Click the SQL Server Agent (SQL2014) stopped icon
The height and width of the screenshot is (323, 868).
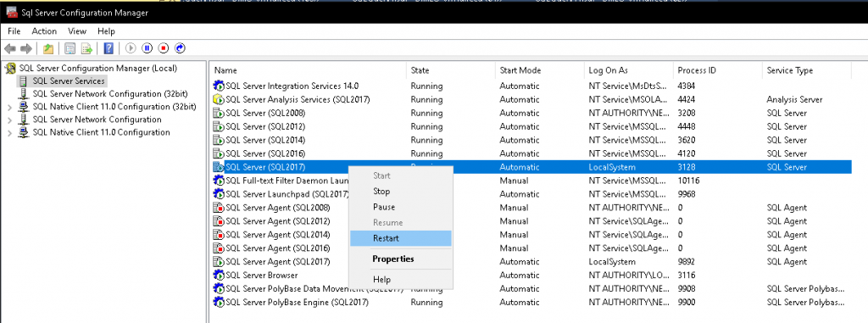pos(219,235)
